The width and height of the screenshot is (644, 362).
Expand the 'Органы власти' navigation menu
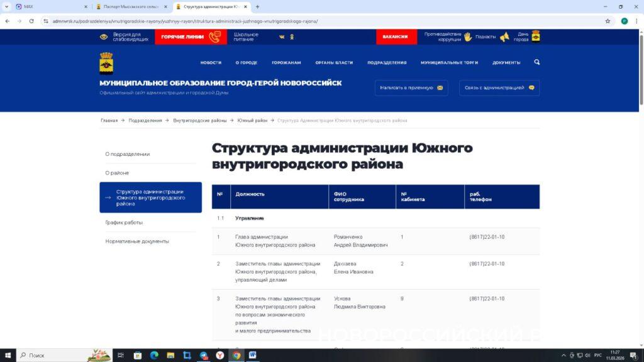point(334,63)
